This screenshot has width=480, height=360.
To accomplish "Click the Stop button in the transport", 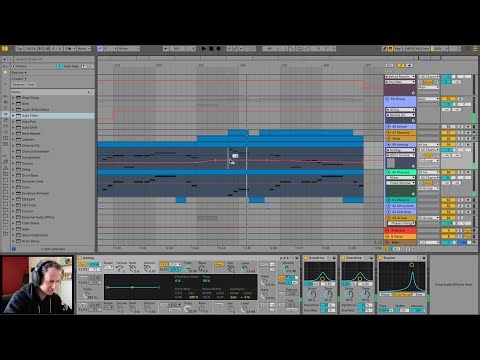I will [x=211, y=49].
